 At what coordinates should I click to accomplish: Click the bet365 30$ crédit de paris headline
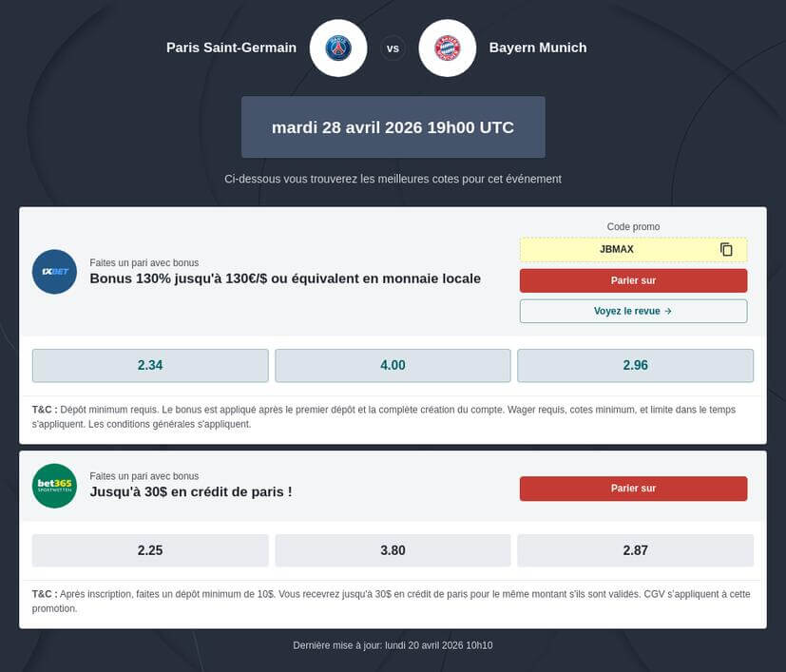[x=191, y=491]
